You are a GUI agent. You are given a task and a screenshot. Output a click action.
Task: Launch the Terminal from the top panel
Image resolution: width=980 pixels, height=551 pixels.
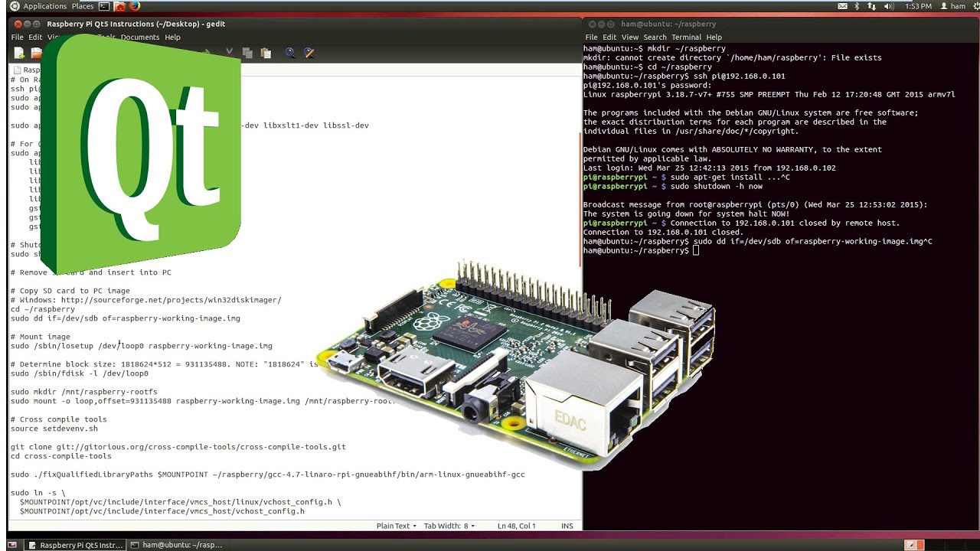(x=104, y=6)
